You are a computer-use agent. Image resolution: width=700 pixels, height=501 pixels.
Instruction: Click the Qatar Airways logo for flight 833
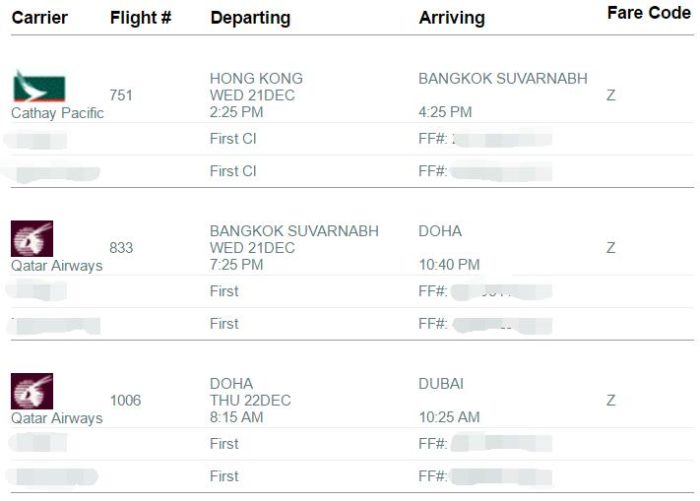(32, 238)
